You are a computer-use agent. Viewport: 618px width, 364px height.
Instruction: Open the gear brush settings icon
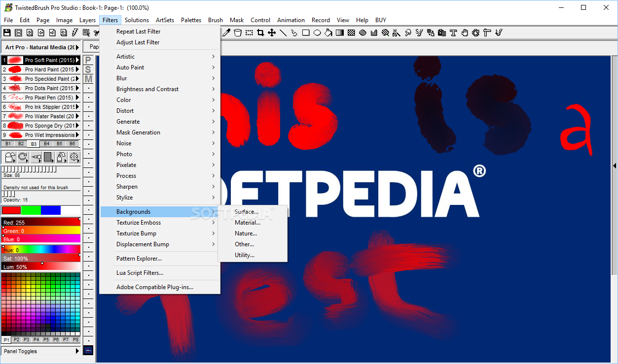pyautogui.click(x=74, y=157)
